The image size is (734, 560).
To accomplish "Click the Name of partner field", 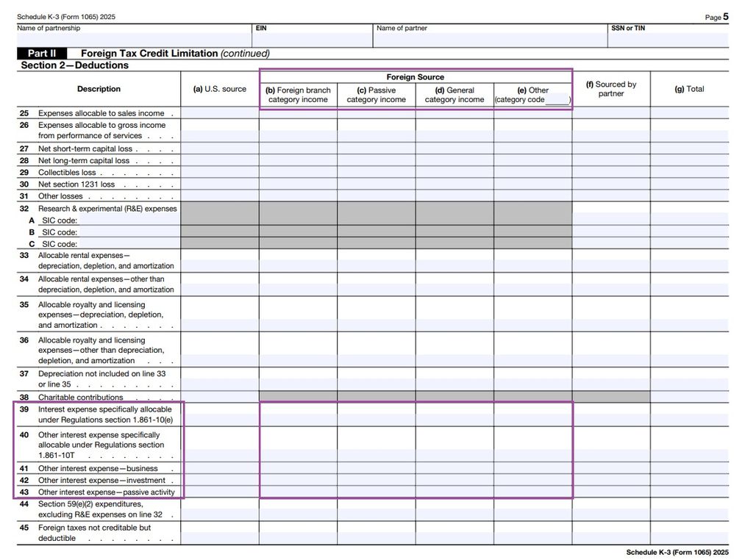I will click(490, 40).
